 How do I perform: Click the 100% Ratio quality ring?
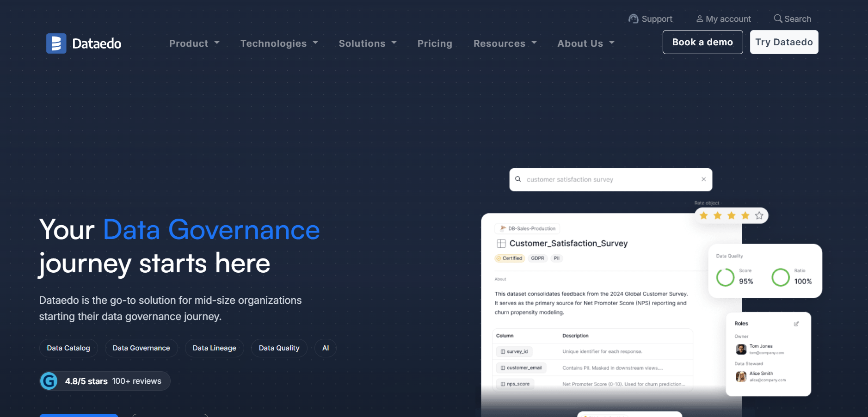781,277
